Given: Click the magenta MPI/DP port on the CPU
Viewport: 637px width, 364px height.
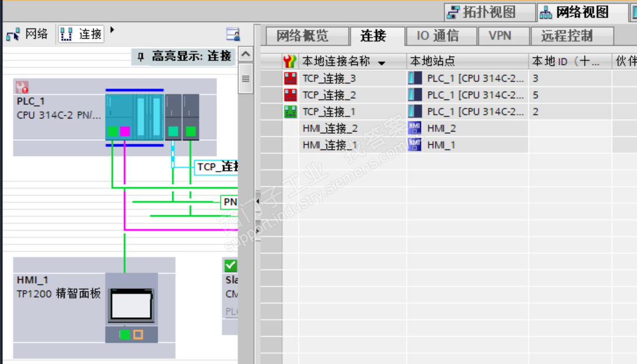Looking at the screenshot, I should tap(125, 131).
